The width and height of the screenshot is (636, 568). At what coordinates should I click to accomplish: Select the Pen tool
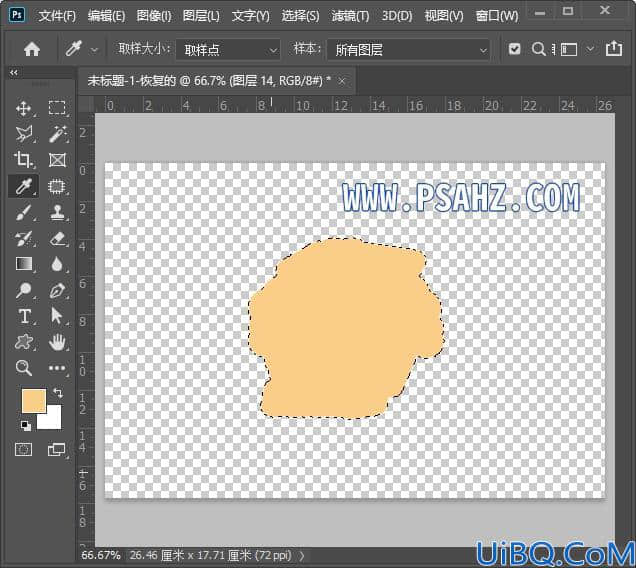coord(57,290)
